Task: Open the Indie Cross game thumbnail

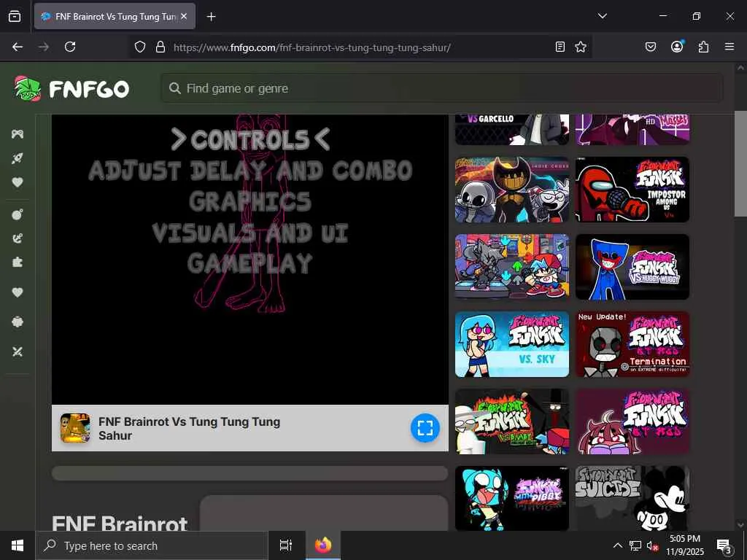Action: [x=512, y=190]
